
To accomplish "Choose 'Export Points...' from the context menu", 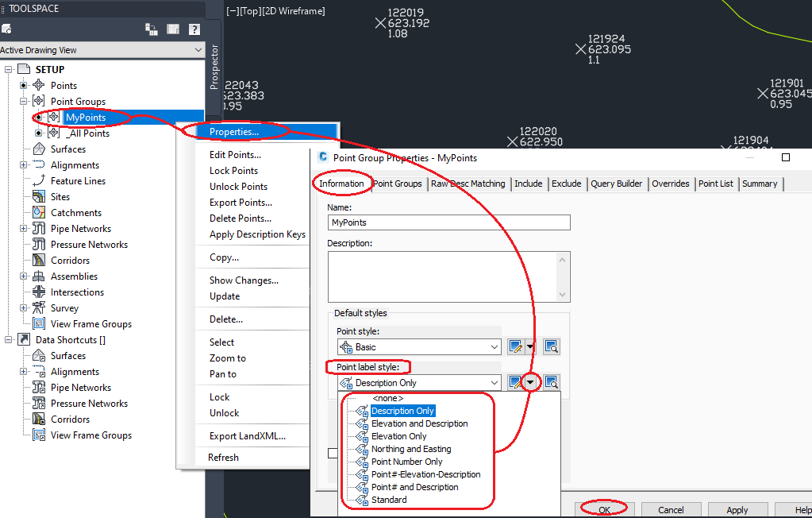I will 241,202.
